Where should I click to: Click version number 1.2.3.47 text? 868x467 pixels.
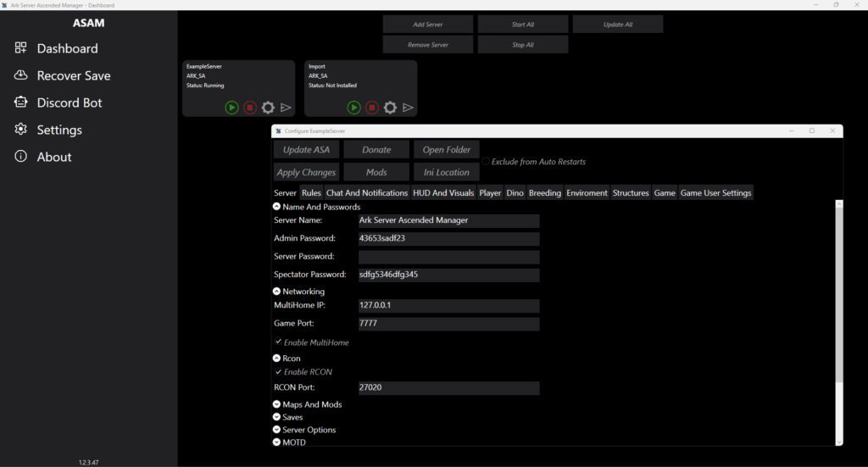click(88, 462)
